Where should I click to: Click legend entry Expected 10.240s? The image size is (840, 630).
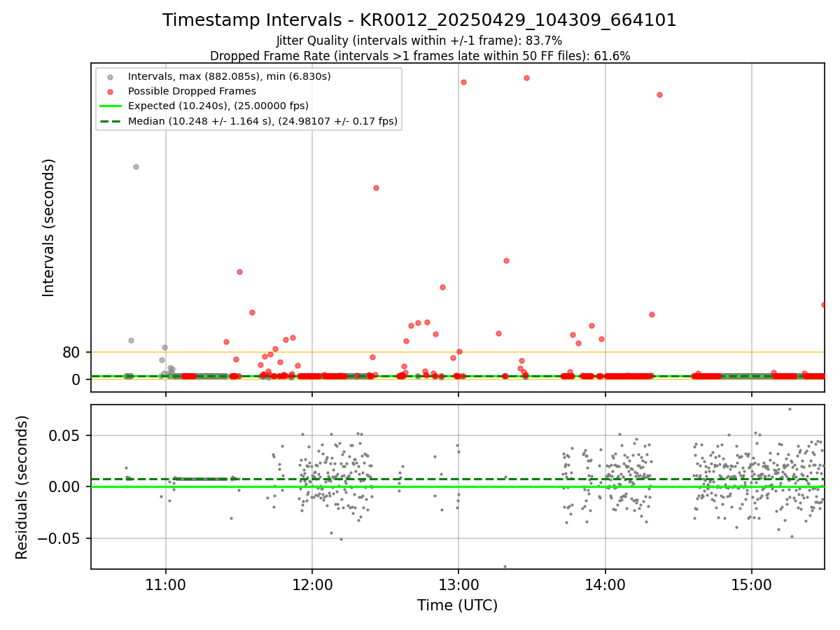point(218,106)
